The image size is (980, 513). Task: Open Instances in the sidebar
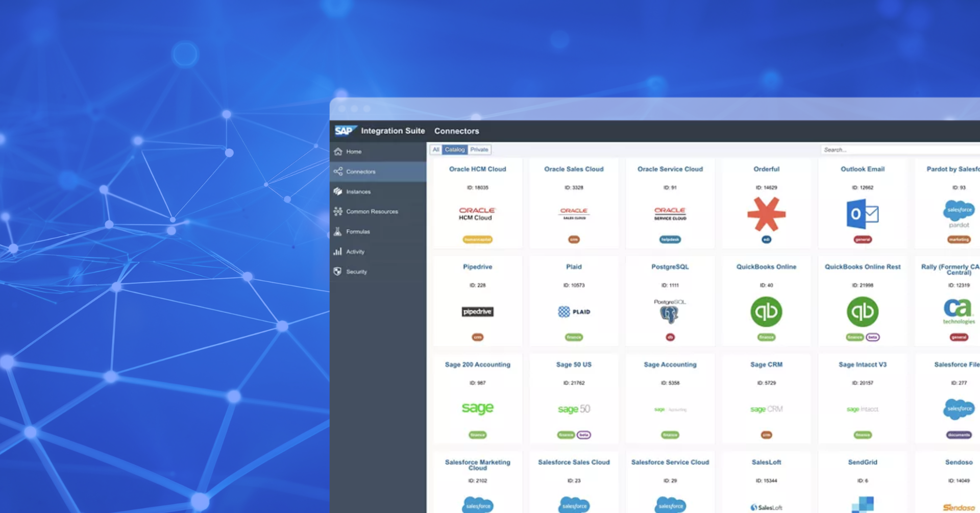point(378,191)
